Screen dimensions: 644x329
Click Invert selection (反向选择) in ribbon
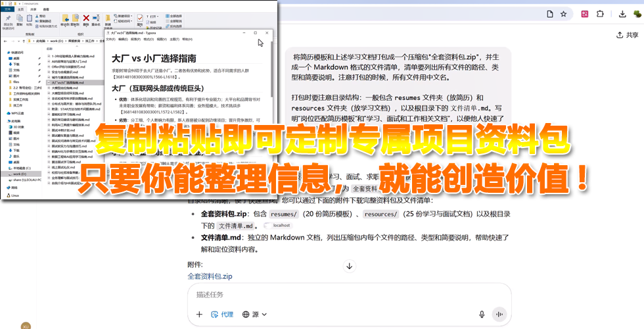173,26
